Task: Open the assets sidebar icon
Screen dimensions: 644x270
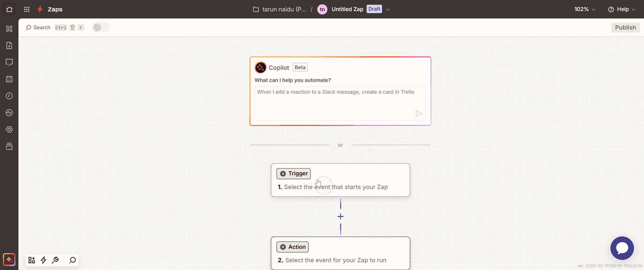Action: 9,29
